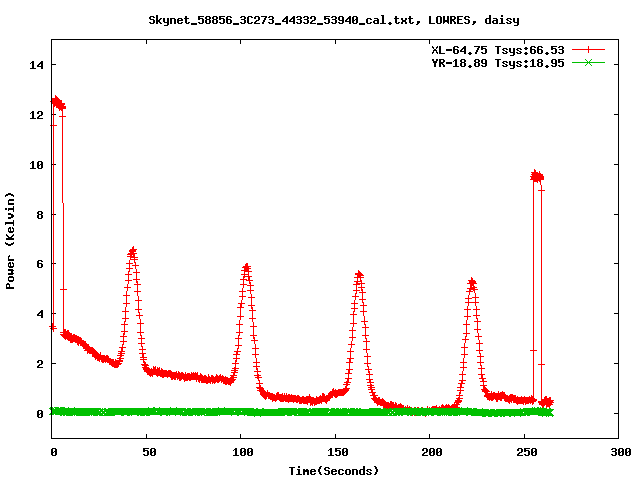Click x-axis tick label 150
Screen dimensions: 640x480
point(338,452)
